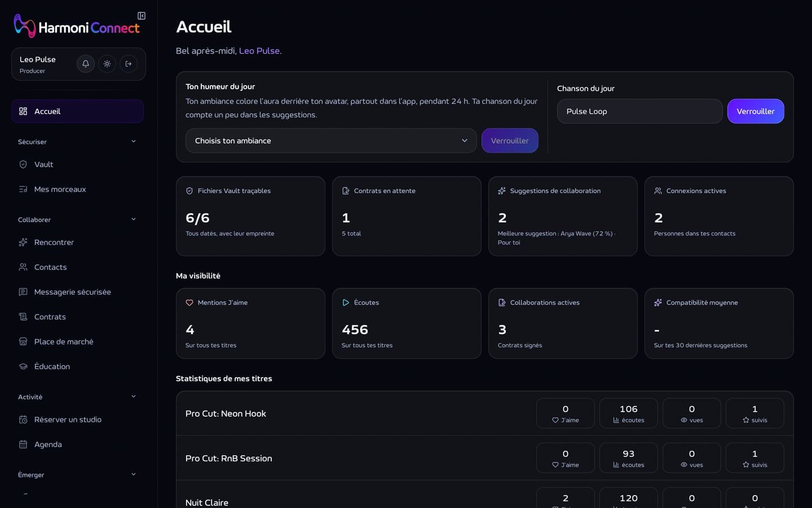Select the Pro Cut: Neon Hook title

coord(226,414)
